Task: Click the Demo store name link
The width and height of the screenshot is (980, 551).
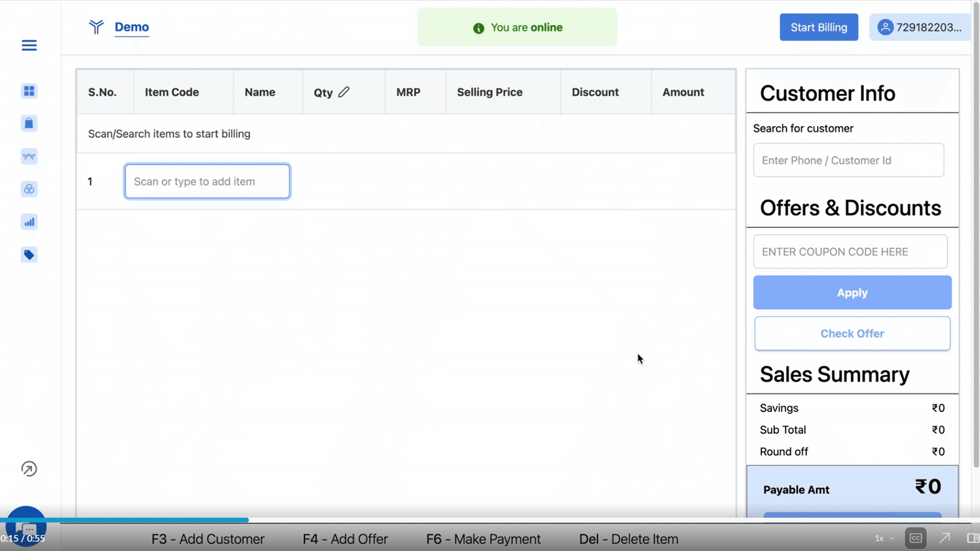Action: [132, 27]
